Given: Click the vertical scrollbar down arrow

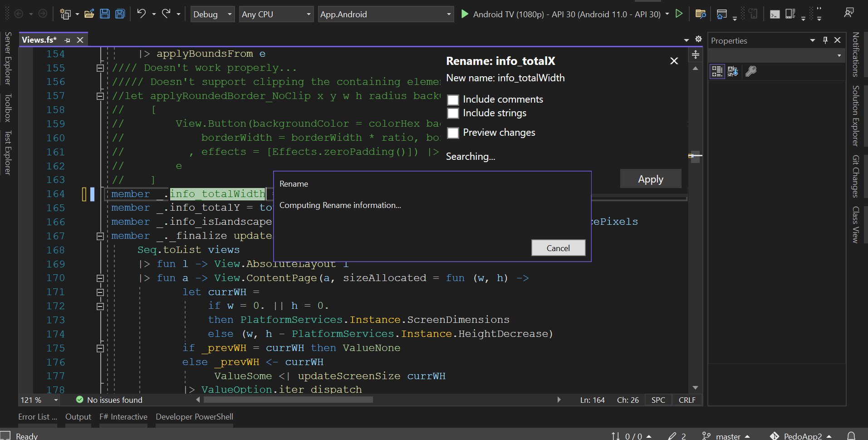Looking at the screenshot, I should coord(695,387).
